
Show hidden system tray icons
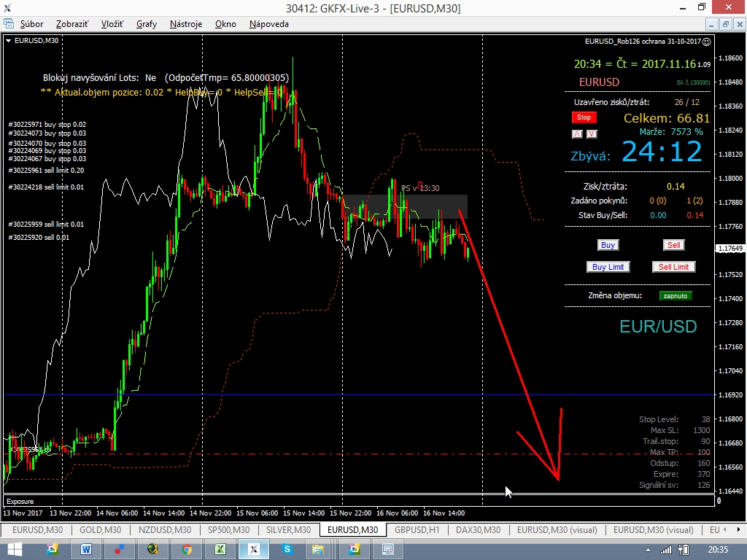pos(649,549)
